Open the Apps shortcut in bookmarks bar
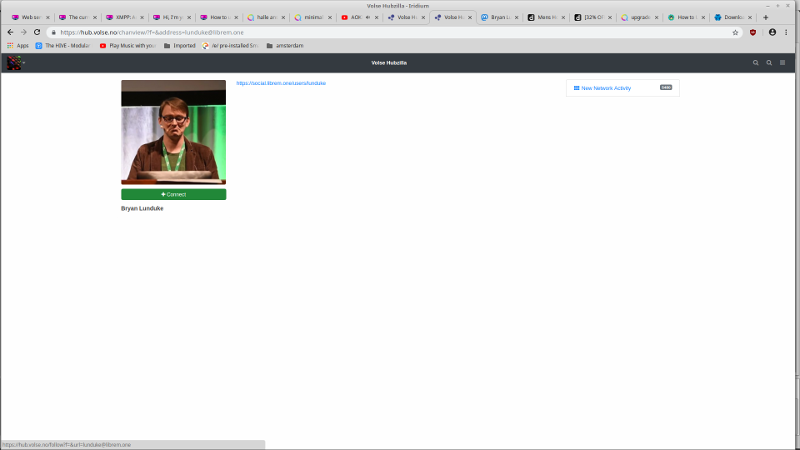 coord(17,45)
